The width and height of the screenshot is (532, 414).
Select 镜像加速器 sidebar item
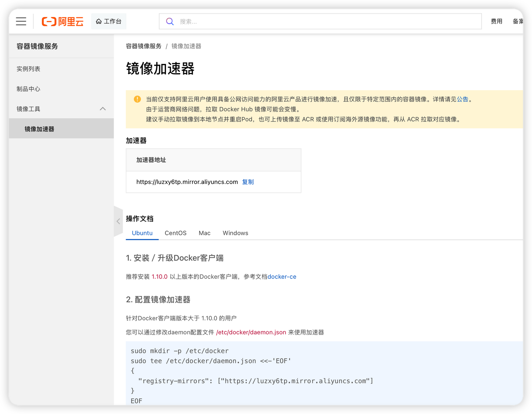[61, 129]
